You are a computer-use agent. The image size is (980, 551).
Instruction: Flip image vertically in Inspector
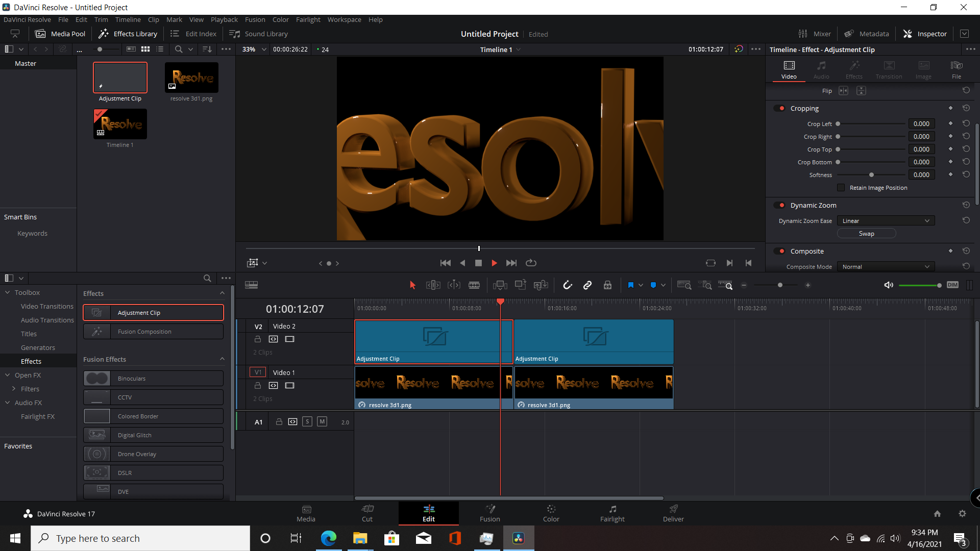point(861,91)
